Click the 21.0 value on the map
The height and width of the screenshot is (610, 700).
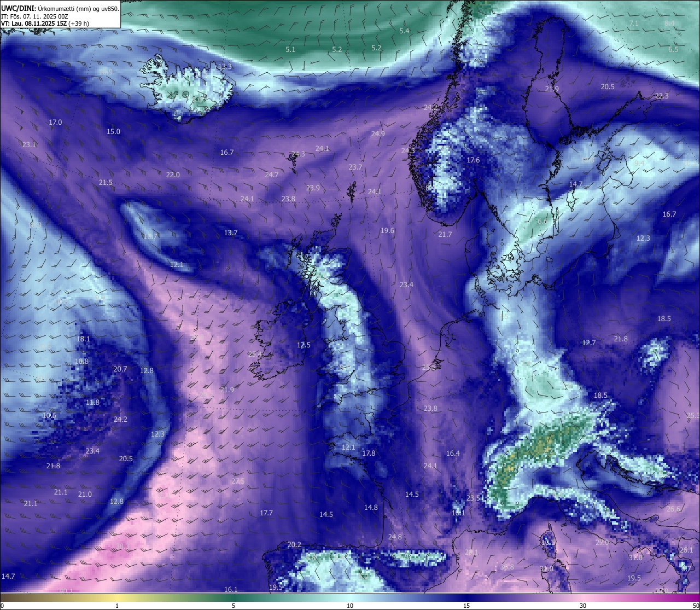[85, 495]
